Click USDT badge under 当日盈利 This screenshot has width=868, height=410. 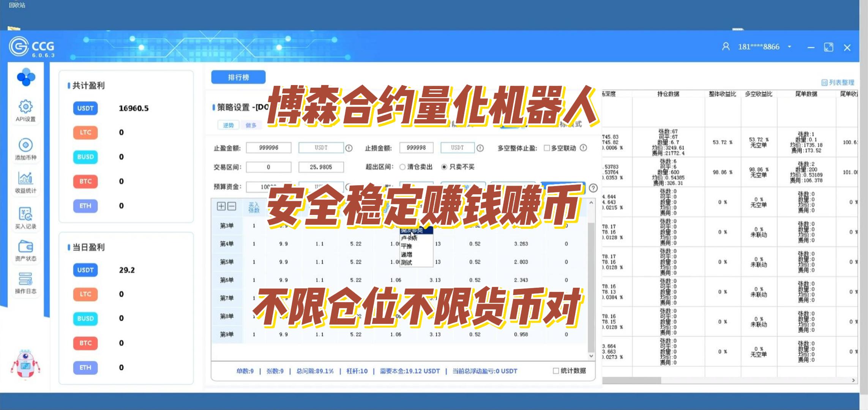85,270
